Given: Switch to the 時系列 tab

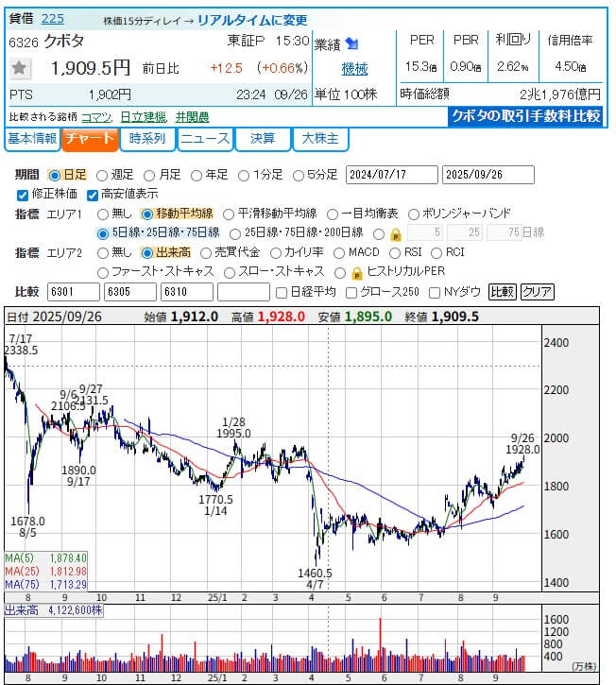Looking at the screenshot, I should (147, 139).
